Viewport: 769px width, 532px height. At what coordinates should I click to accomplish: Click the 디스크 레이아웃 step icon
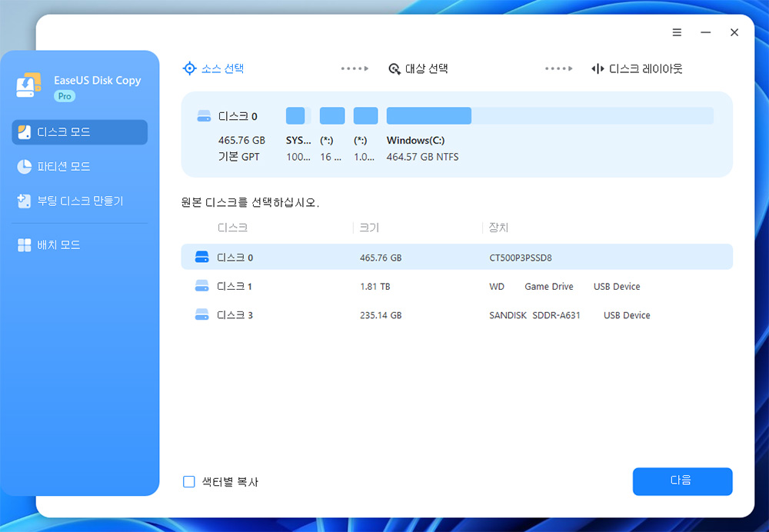[598, 68]
